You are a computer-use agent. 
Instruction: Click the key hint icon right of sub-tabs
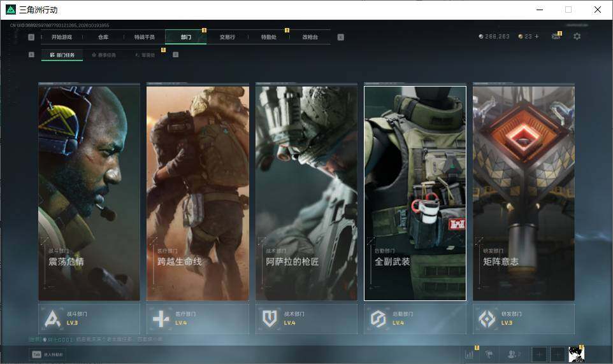point(175,55)
